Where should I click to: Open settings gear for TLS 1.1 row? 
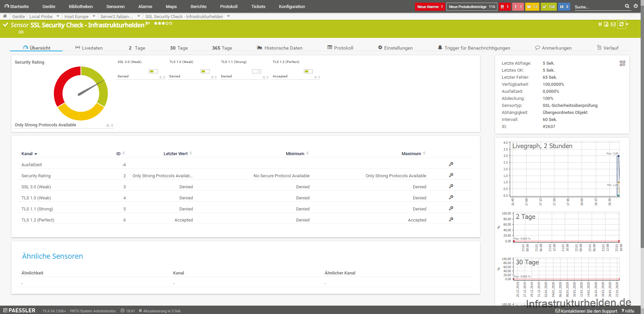click(451, 208)
